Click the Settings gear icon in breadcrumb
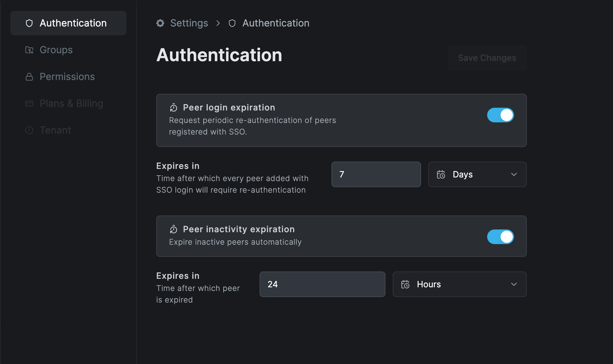This screenshot has height=364, width=613. (x=160, y=23)
